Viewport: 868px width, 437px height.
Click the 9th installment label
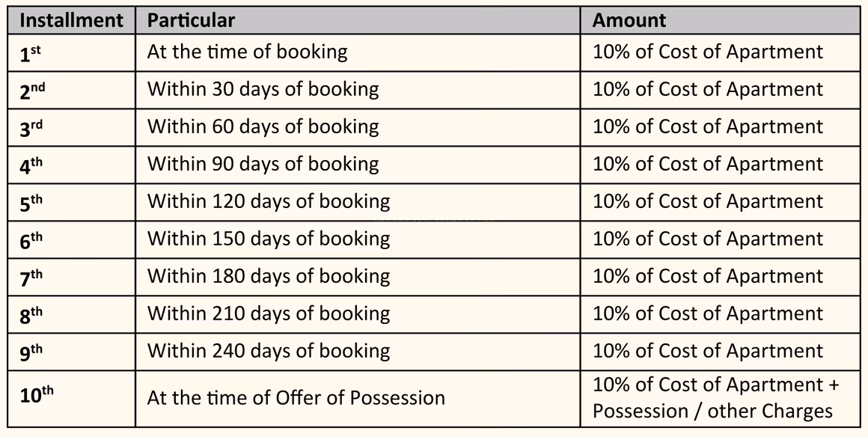coord(31,352)
